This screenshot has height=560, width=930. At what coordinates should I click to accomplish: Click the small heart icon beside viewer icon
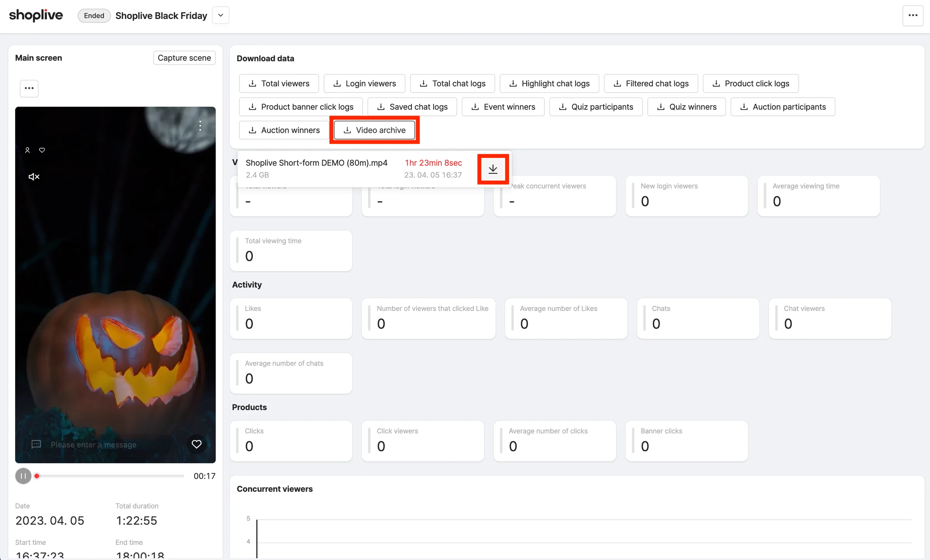(42, 150)
